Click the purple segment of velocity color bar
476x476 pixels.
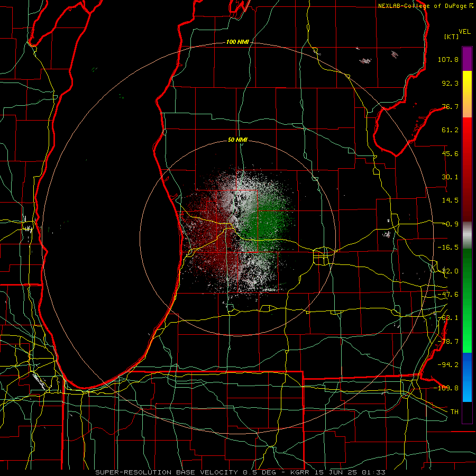coord(467,59)
